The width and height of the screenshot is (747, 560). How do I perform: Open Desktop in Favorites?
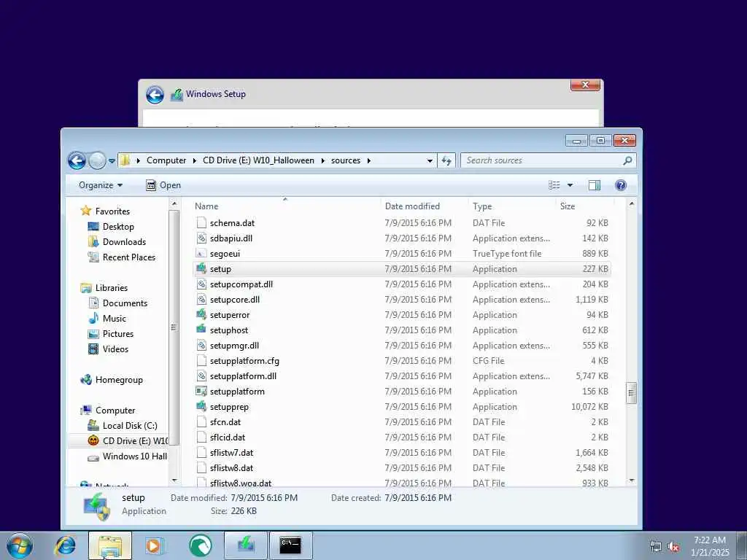point(118,227)
